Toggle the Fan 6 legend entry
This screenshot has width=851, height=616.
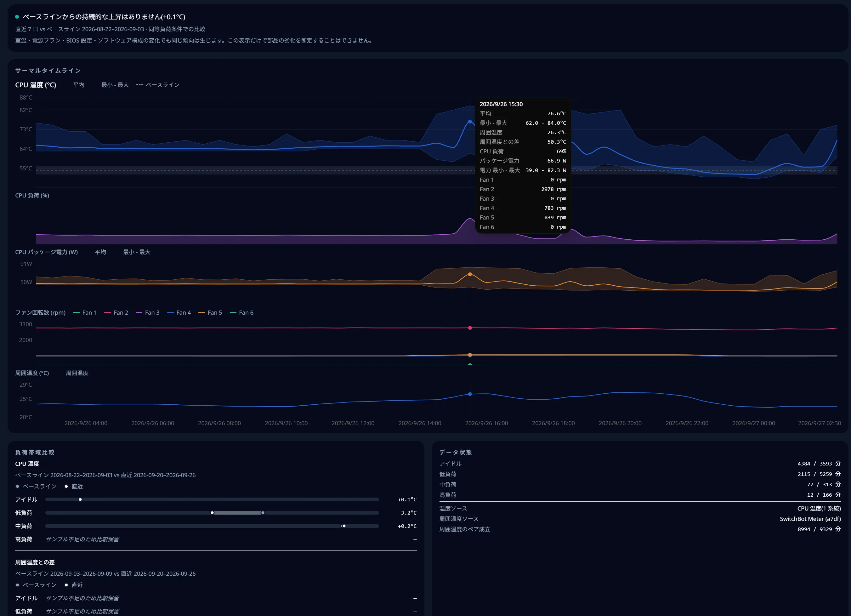[241, 313]
